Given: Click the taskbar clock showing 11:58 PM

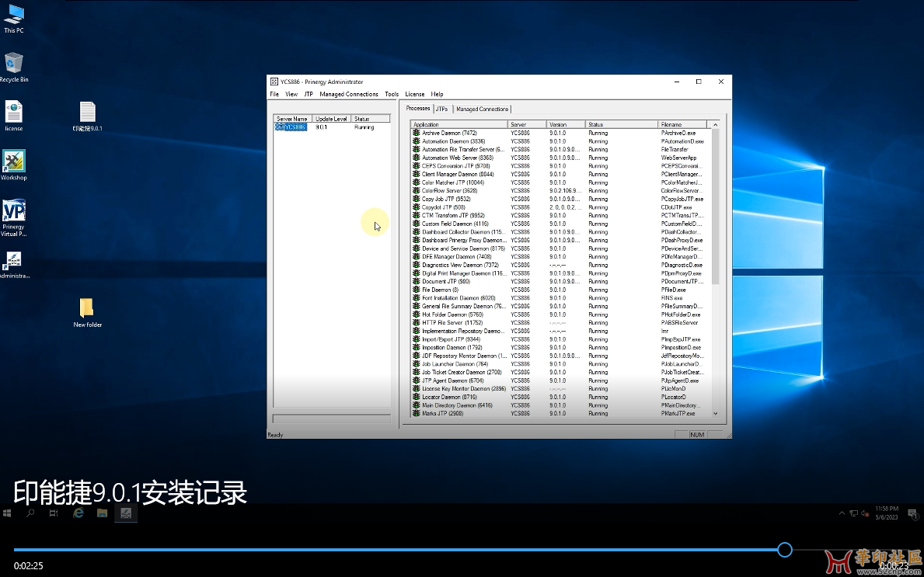Looking at the screenshot, I should tap(886, 513).
